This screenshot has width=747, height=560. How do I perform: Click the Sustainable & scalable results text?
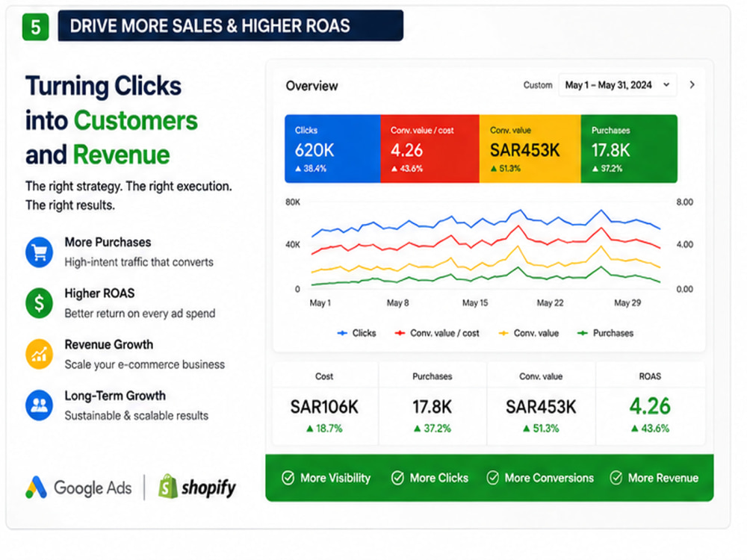[x=136, y=416]
